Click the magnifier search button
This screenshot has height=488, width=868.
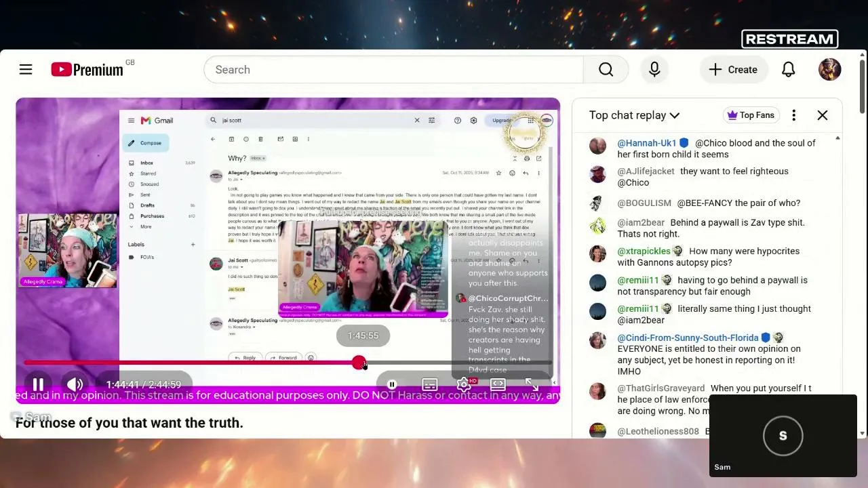tap(606, 70)
